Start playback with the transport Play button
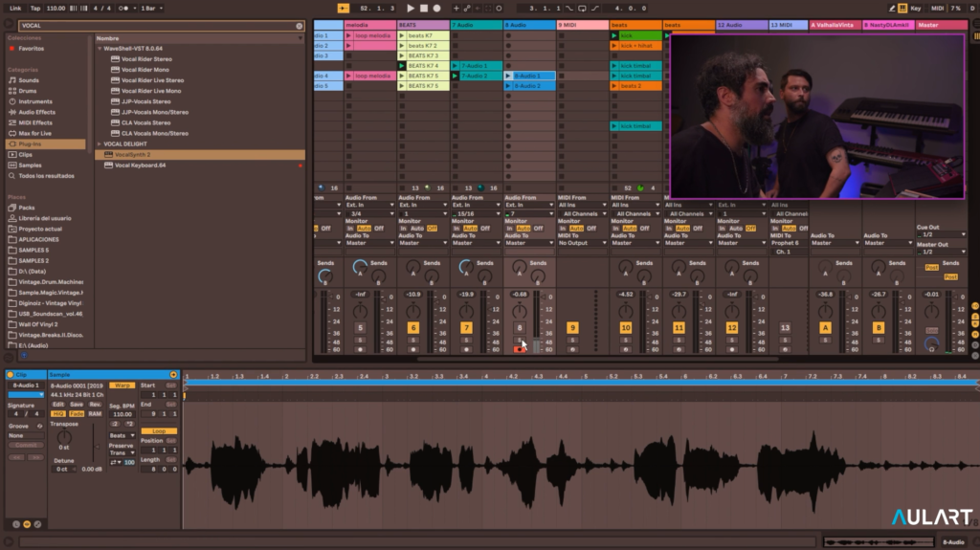This screenshot has height=550, width=980. pyautogui.click(x=410, y=8)
